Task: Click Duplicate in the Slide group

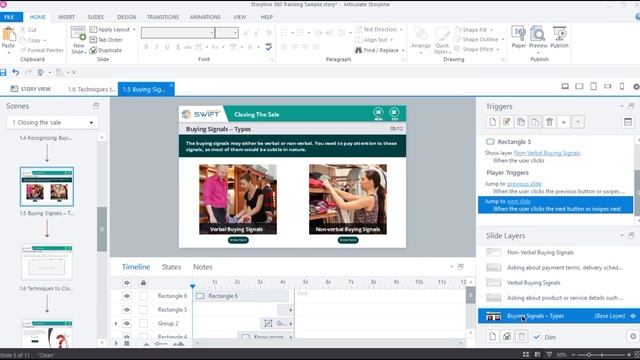Action: (x=106, y=50)
